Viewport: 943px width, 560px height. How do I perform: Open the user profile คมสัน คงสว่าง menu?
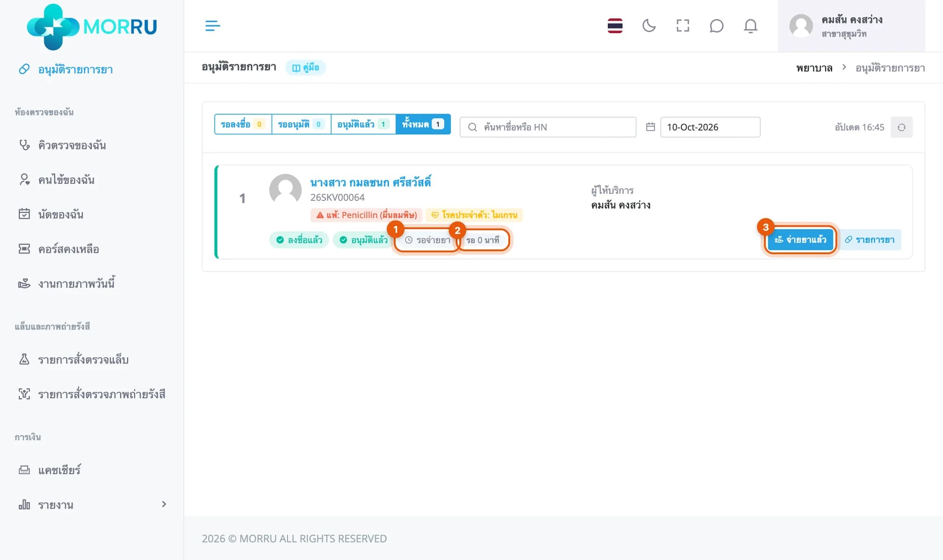click(851, 26)
